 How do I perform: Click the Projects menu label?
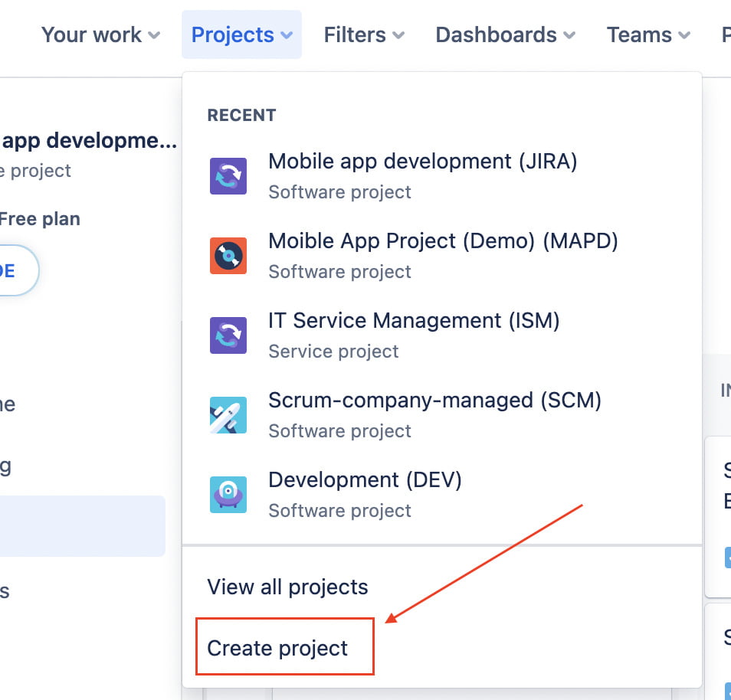point(233,35)
